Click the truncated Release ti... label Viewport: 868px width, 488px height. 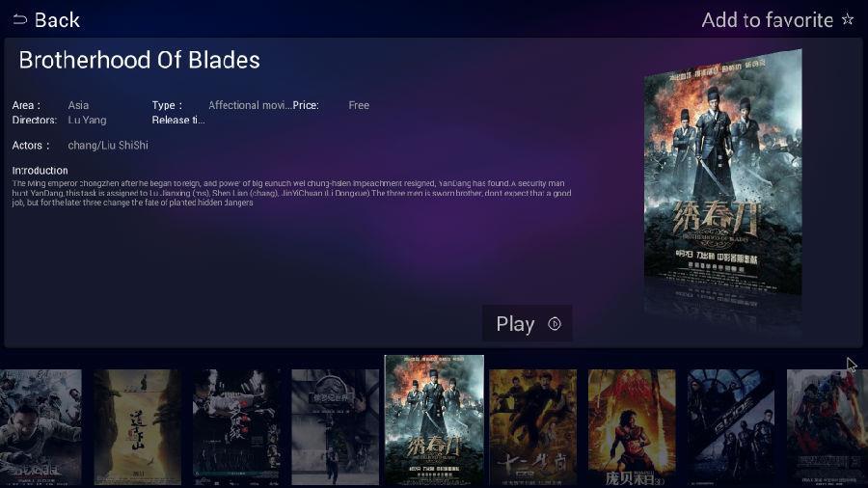tap(178, 120)
